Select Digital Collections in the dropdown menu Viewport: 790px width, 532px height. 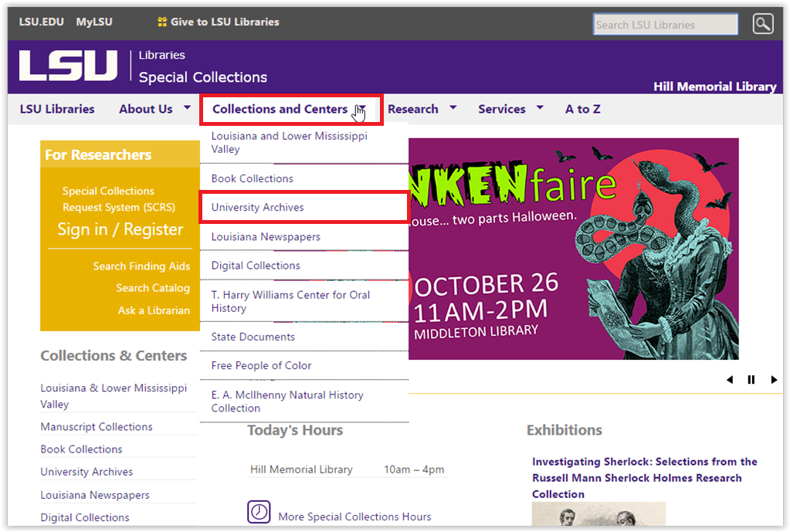[x=303, y=266]
